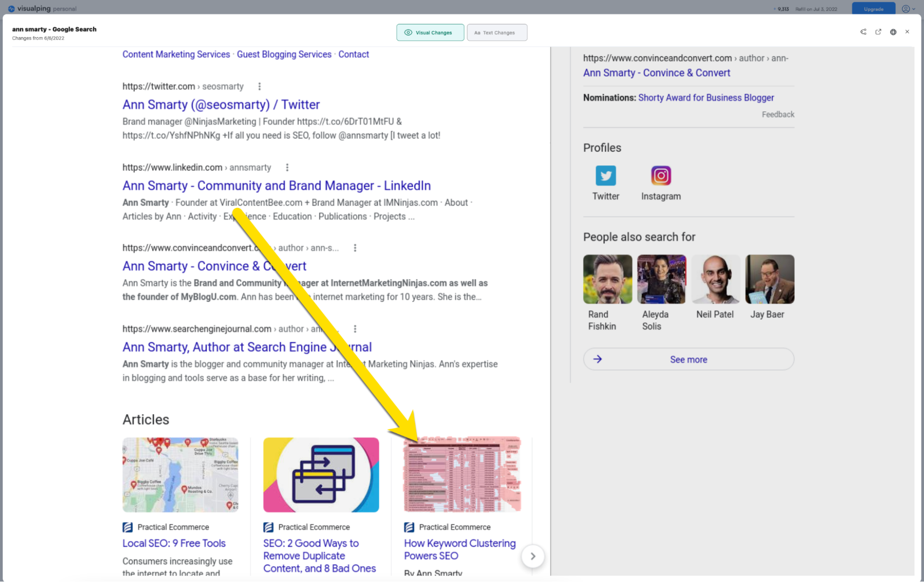924x582 pixels.
Task: Open three-dot menu for LinkedIn result
Action: coord(287,167)
